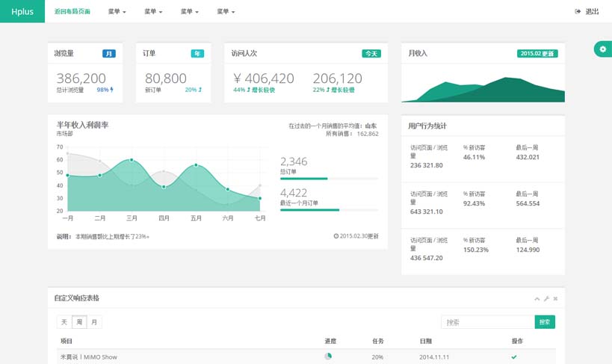Click the 今天 badge on the 访问人次 card
The image size is (612, 364).
[x=371, y=54]
